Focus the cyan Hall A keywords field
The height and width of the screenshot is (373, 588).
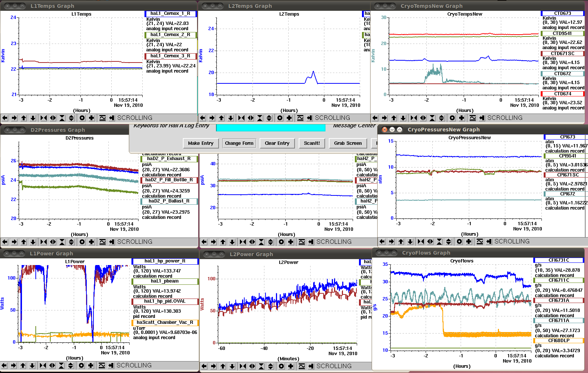pos(271,127)
